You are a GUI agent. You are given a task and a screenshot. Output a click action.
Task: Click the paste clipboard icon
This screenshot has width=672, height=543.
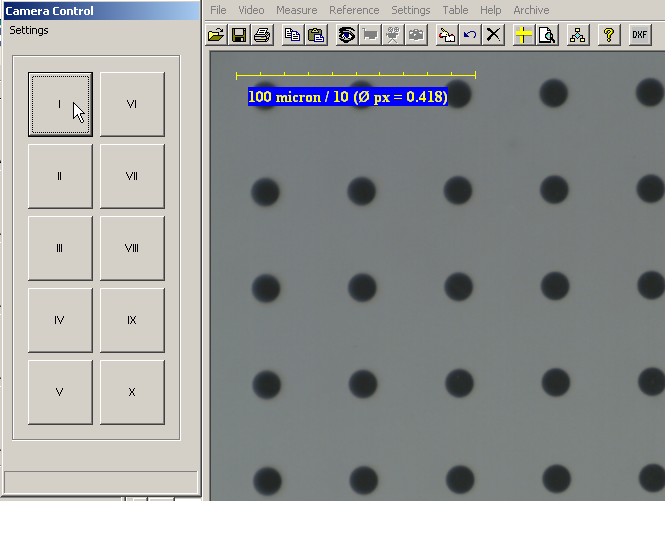point(316,35)
